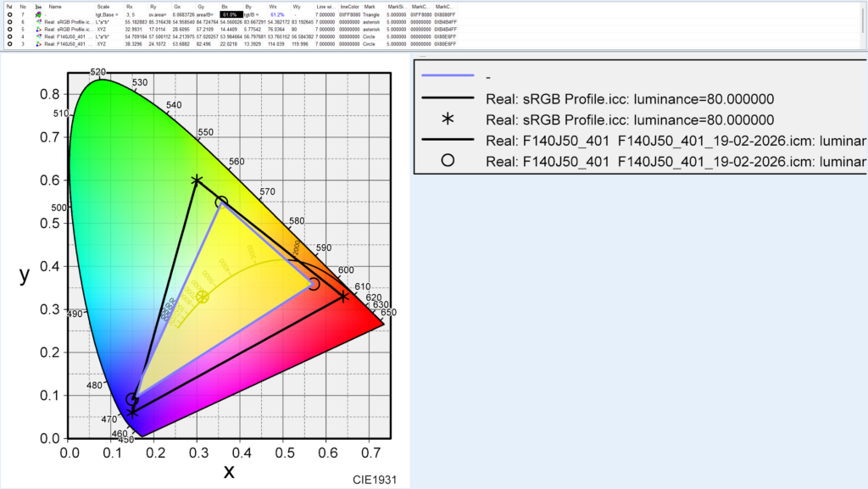Click the L*a*b* sRGB row icon in row 6
Screen dimensions: 868x489
39,22
